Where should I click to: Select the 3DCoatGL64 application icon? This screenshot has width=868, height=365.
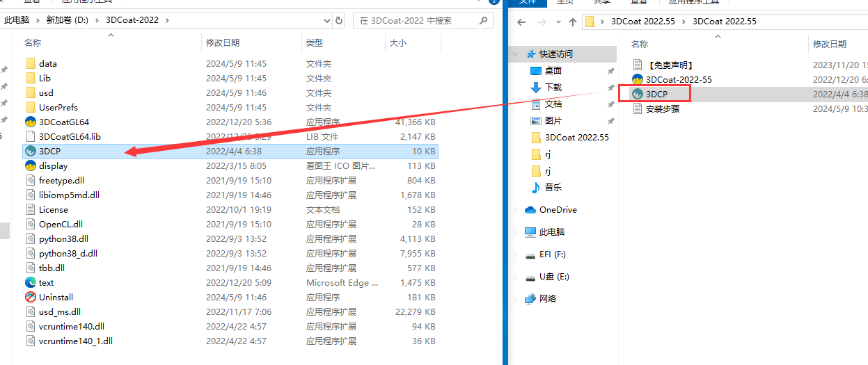[30, 122]
